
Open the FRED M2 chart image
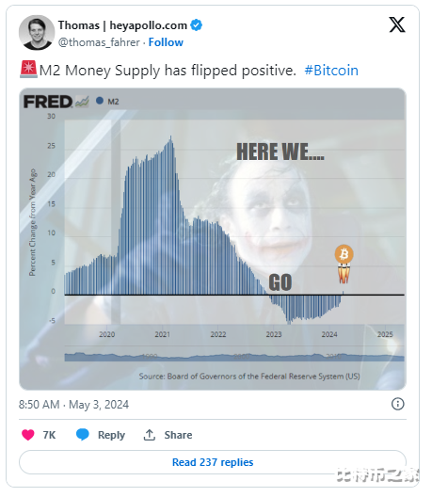tap(213, 239)
